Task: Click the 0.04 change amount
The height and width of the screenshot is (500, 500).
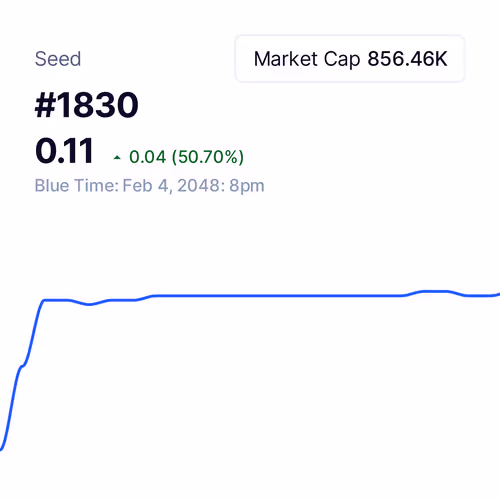Action: click(147, 157)
